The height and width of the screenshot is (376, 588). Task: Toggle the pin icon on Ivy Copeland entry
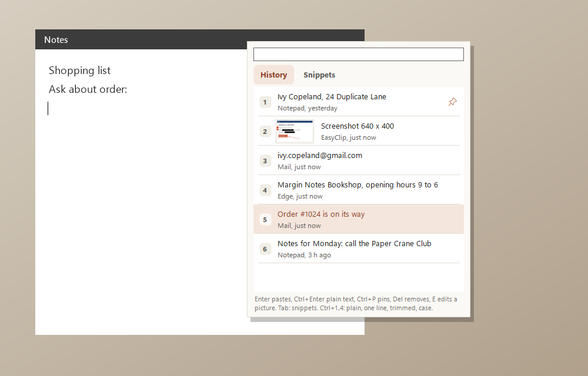pyautogui.click(x=452, y=102)
